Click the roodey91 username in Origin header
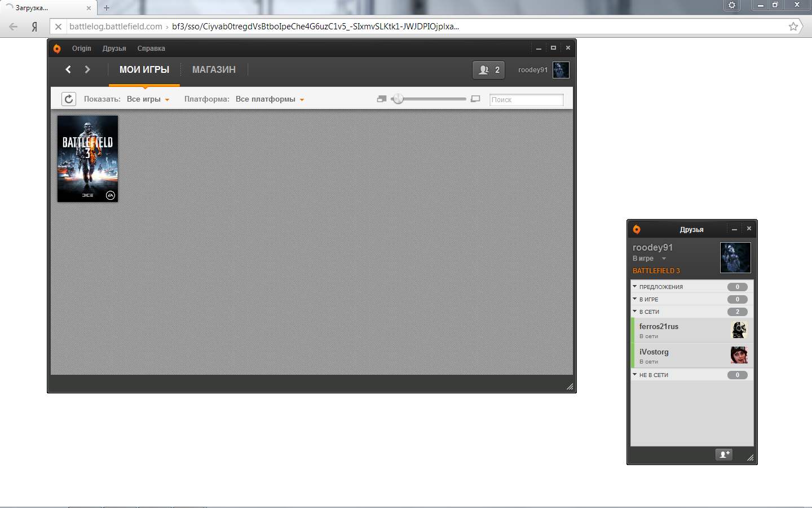This screenshot has height=508, width=812. pyautogui.click(x=533, y=70)
